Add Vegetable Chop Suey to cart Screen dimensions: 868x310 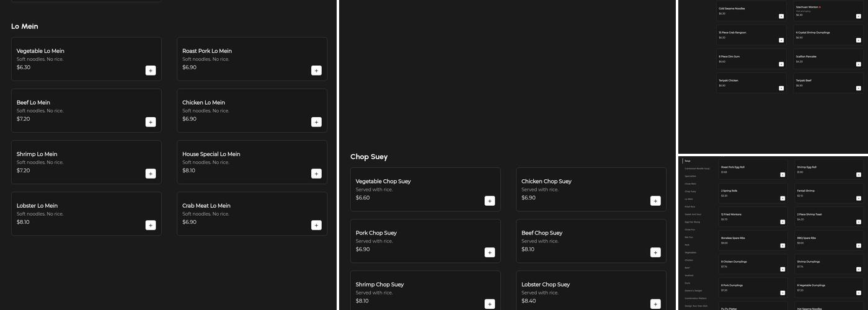(490, 201)
